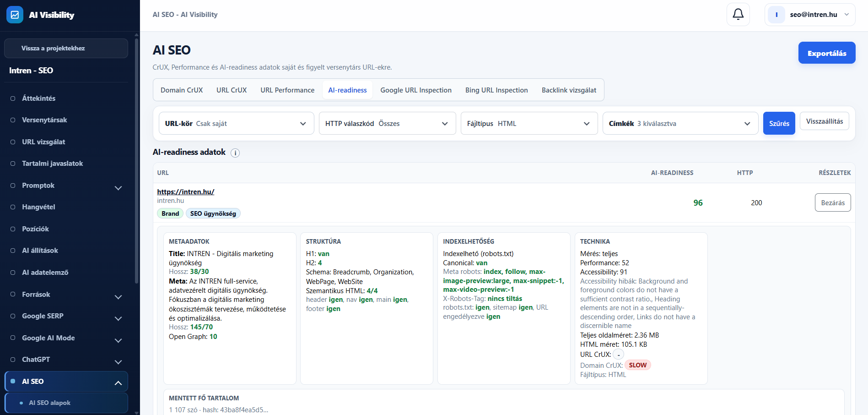
Task: Select AI SEO alapok submenu item
Action: click(66, 403)
